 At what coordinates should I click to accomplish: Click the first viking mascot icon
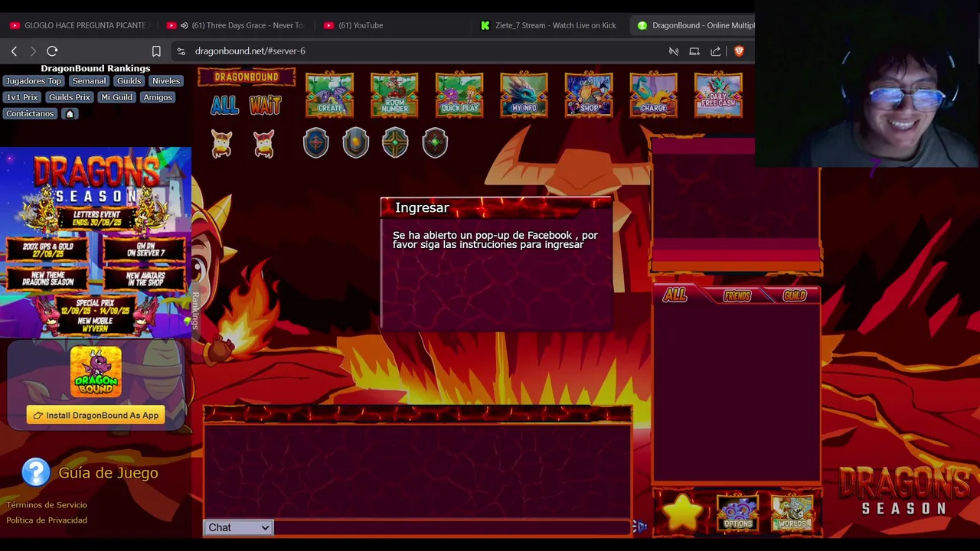(x=222, y=143)
